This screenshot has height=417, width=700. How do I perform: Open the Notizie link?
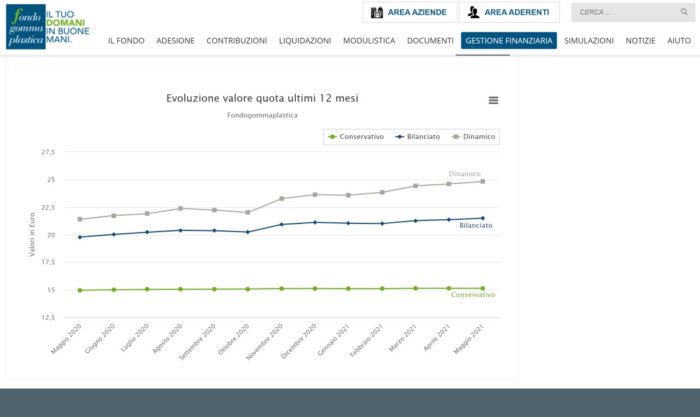click(x=640, y=41)
